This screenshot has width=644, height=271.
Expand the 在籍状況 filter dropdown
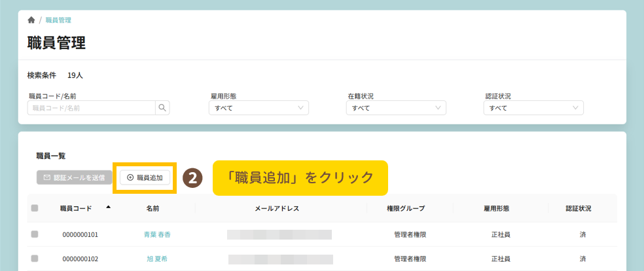396,108
